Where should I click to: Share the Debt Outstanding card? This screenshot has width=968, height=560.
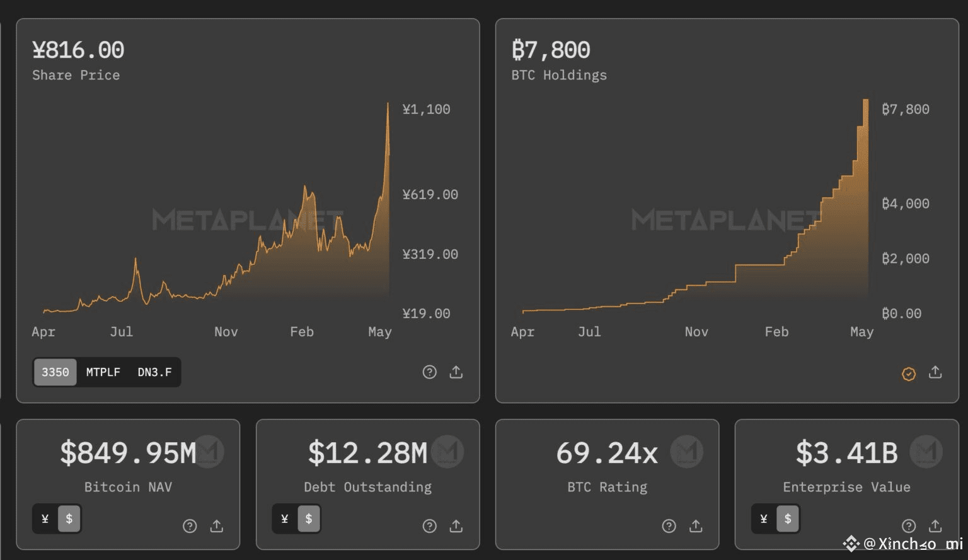pos(456,525)
